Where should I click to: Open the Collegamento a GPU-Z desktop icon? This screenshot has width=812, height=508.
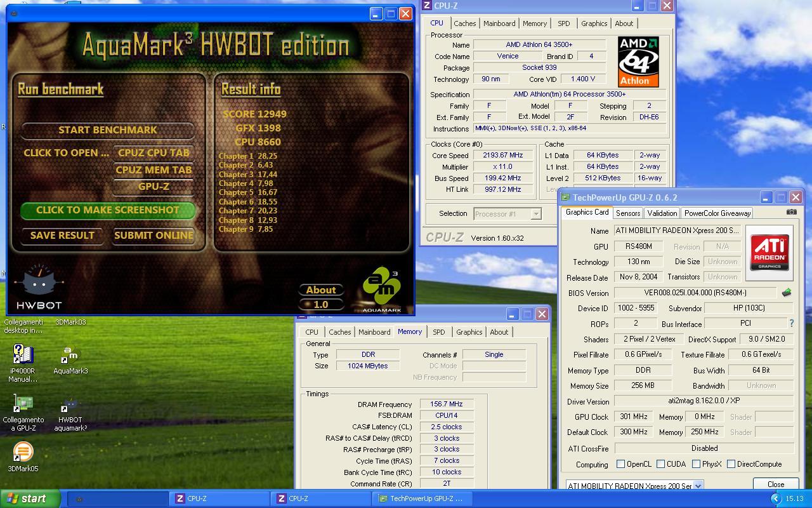click(23, 413)
